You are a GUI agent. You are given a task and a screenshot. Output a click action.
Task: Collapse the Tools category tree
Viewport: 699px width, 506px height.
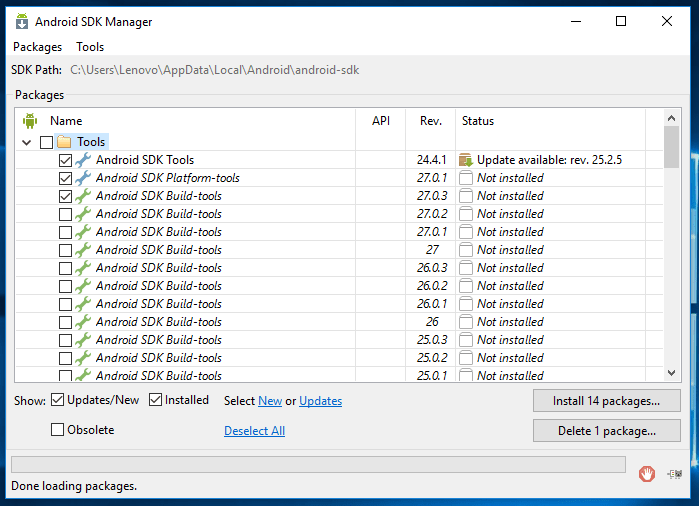[x=27, y=142]
